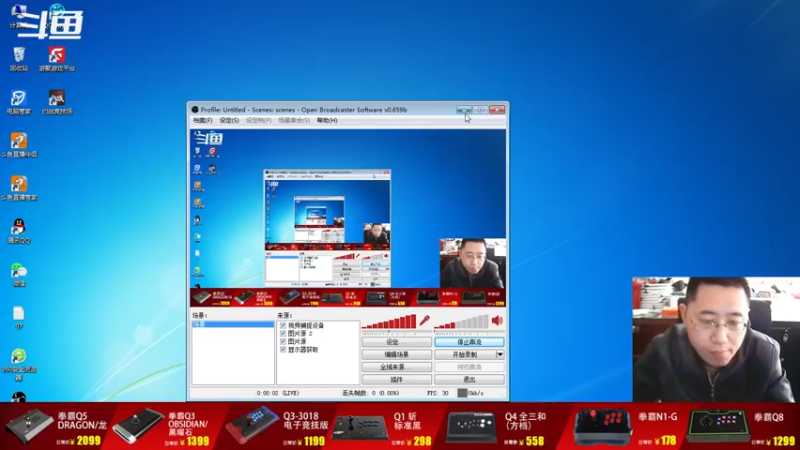Adjust the desktop speaker volume bar meter
This screenshot has width=800, height=450.
point(461,321)
